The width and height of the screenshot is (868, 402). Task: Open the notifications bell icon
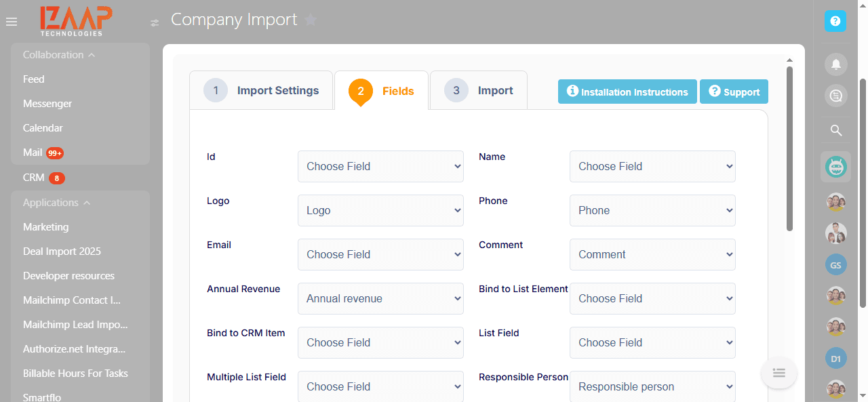coord(835,64)
